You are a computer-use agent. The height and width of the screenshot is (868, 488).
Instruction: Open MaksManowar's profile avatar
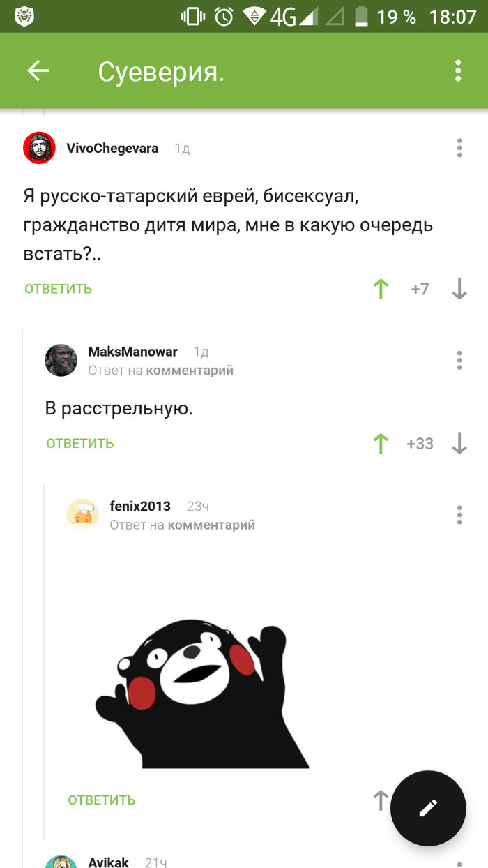[x=61, y=360]
